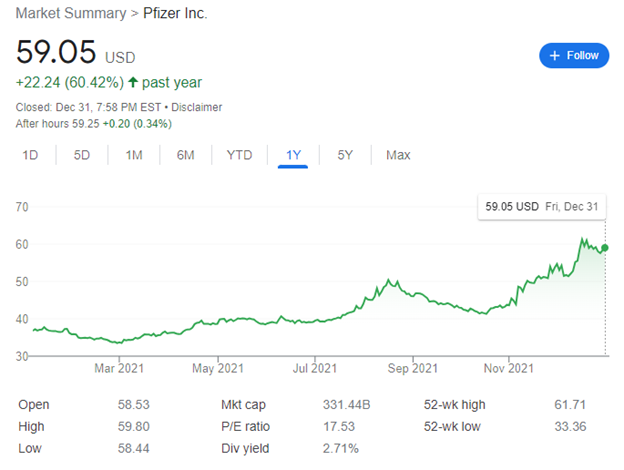Select the 1D time range tab
The height and width of the screenshot is (470, 624).
(30, 155)
